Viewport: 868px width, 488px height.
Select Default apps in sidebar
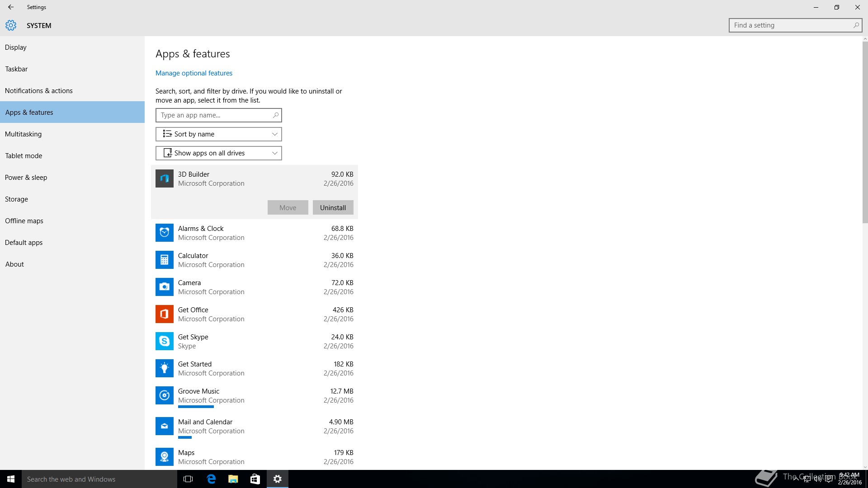(72, 243)
